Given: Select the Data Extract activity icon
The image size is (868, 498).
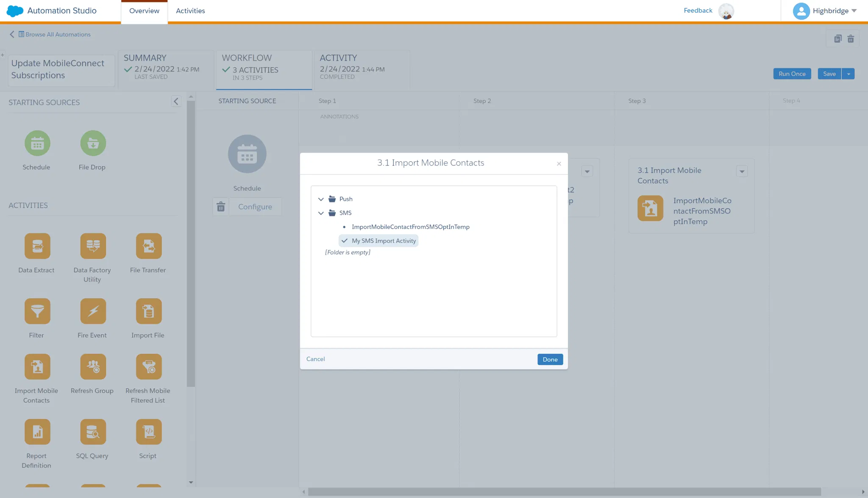Looking at the screenshot, I should pyautogui.click(x=37, y=246).
